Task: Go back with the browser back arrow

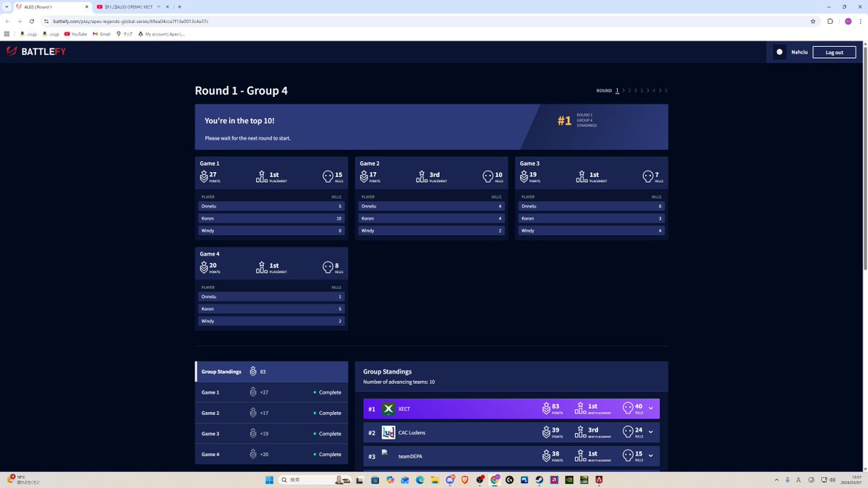Action: tap(8, 21)
